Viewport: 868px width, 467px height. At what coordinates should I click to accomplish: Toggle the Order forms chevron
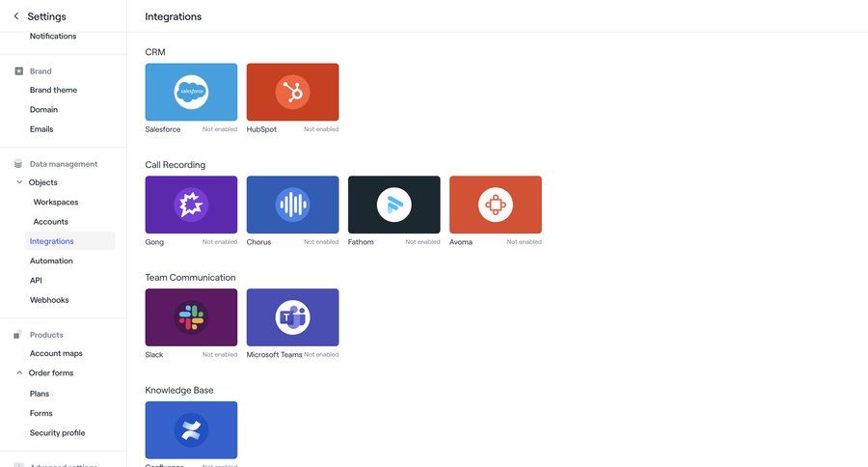(x=19, y=372)
